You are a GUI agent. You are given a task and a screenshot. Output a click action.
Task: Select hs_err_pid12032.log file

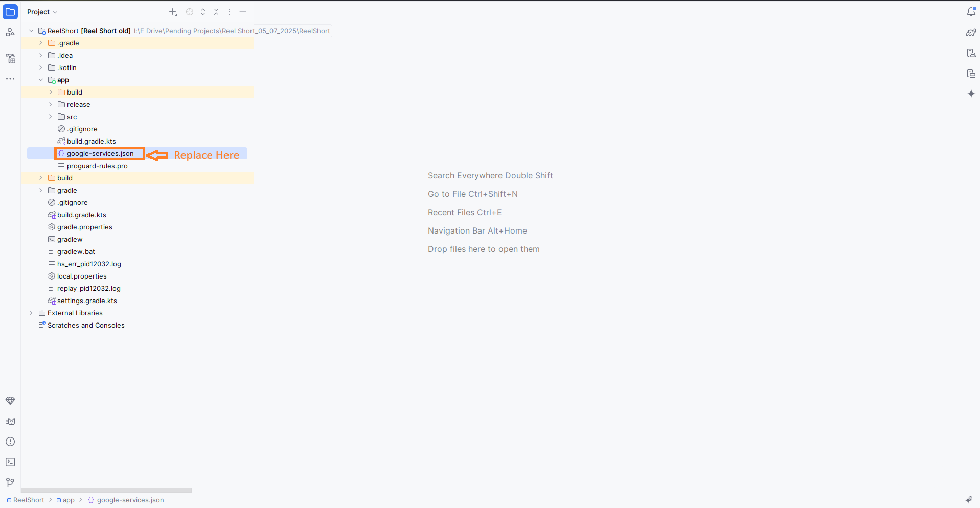pyautogui.click(x=89, y=264)
